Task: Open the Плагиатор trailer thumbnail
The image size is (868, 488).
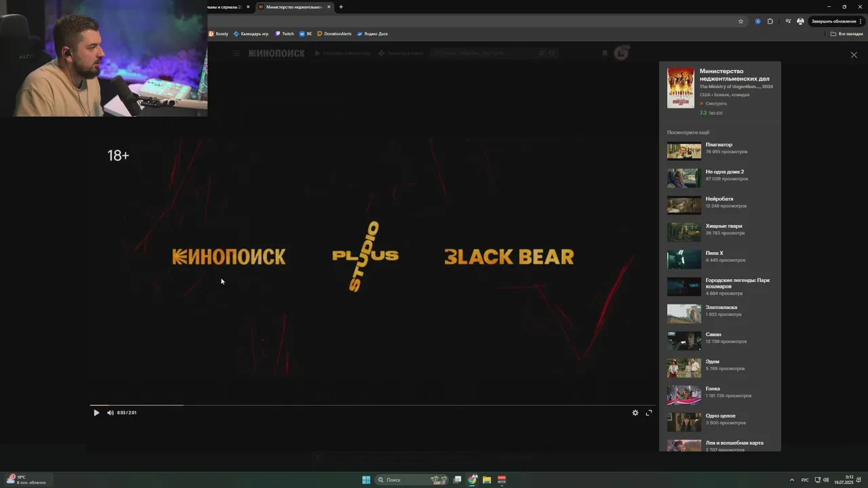Action: coord(684,150)
